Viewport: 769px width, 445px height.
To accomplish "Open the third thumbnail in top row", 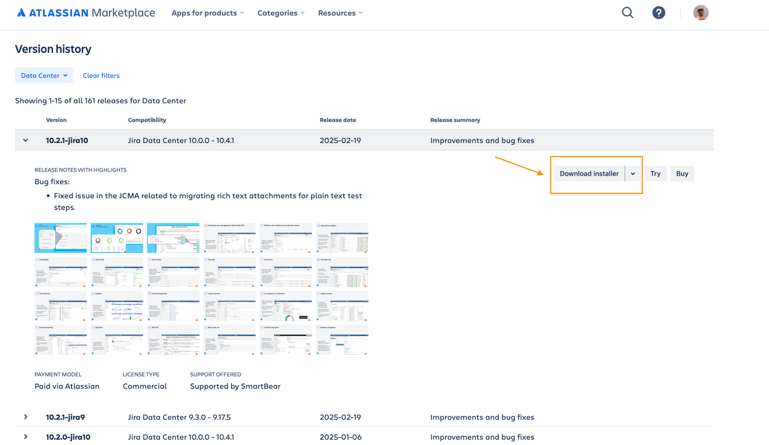I will coord(173,238).
